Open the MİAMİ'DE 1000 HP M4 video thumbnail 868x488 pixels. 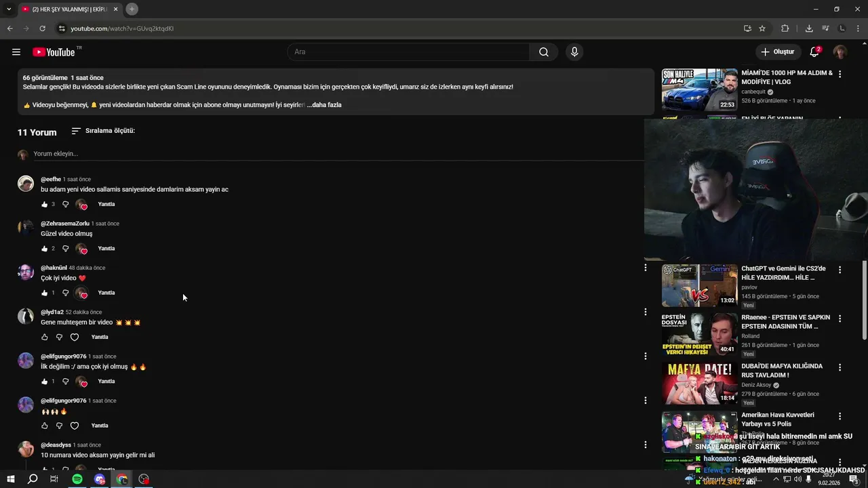click(699, 89)
